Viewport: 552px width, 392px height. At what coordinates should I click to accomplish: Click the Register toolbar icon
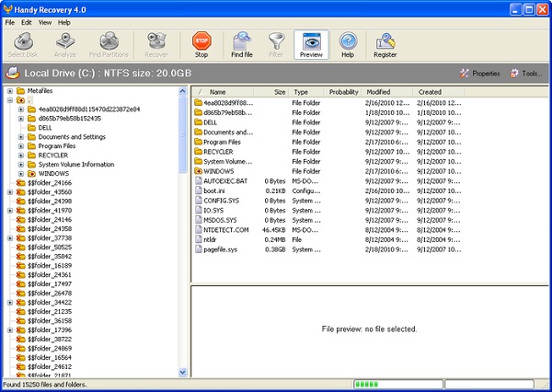click(x=385, y=45)
